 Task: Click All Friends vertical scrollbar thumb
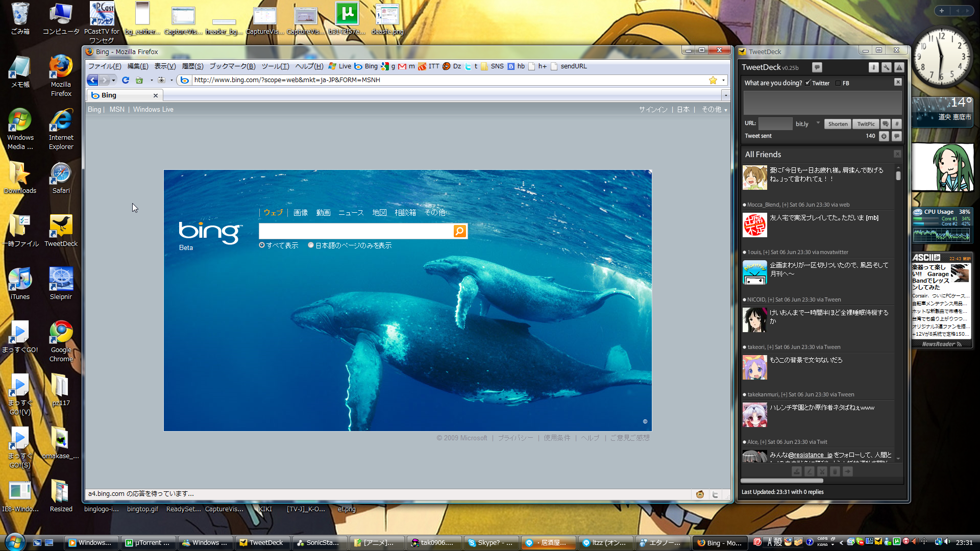[898, 176]
